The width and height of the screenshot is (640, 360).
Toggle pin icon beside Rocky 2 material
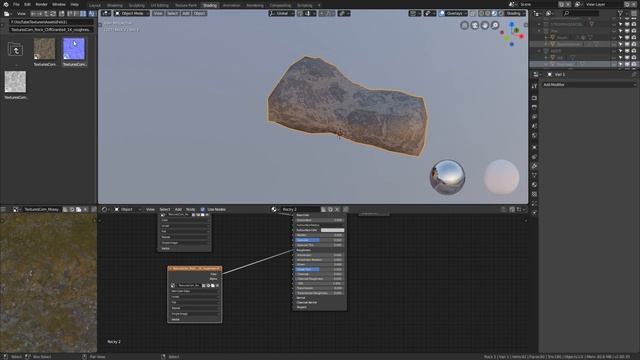[x=346, y=209]
